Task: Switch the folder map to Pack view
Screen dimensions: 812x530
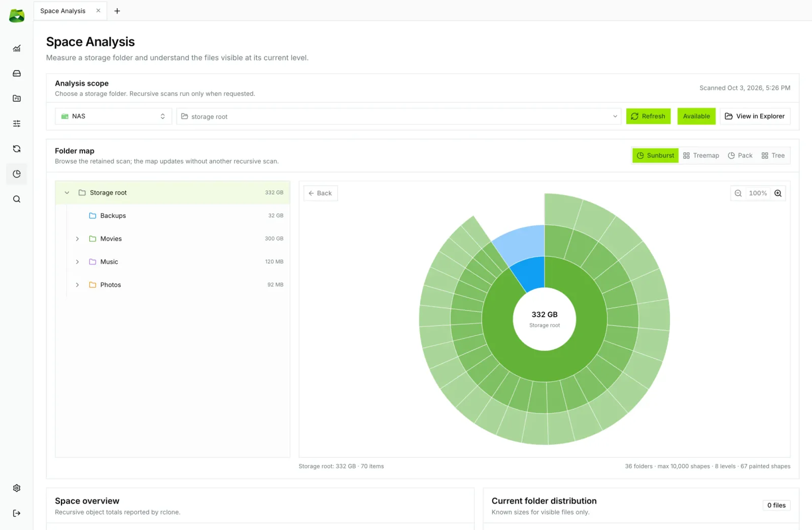Action: pyautogui.click(x=740, y=156)
